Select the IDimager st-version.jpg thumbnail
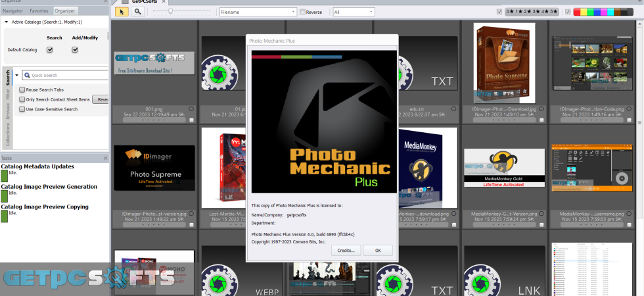This screenshot has width=644, height=296. (154, 168)
